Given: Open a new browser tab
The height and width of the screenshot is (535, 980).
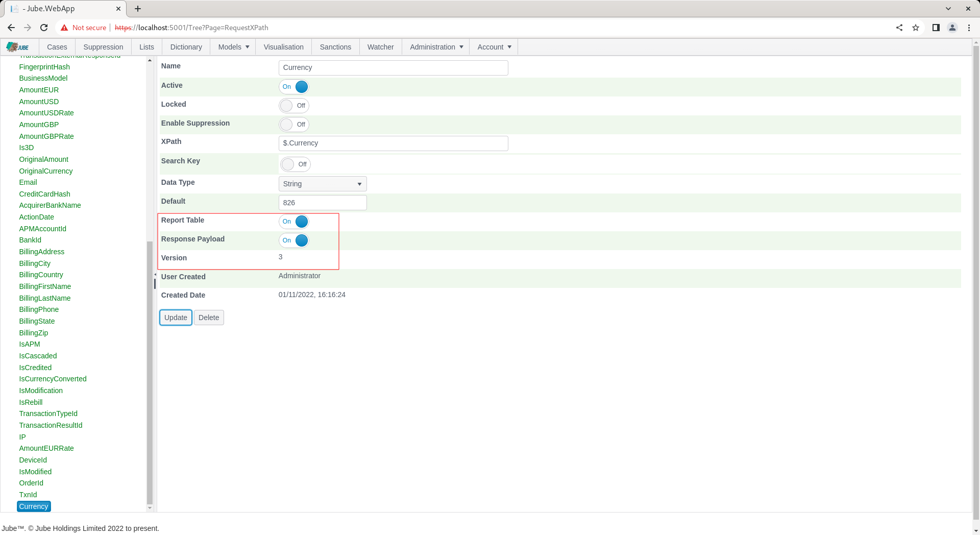Looking at the screenshot, I should click(x=138, y=9).
